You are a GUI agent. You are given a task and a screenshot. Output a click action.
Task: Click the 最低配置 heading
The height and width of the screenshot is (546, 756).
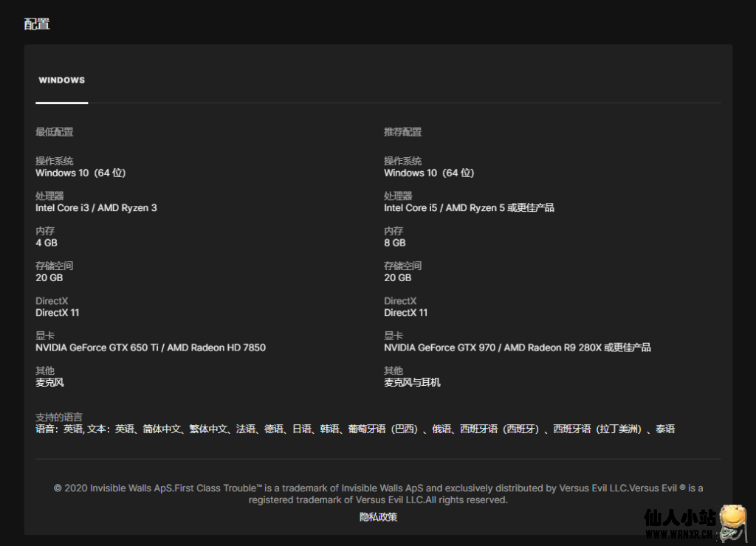pyautogui.click(x=54, y=132)
